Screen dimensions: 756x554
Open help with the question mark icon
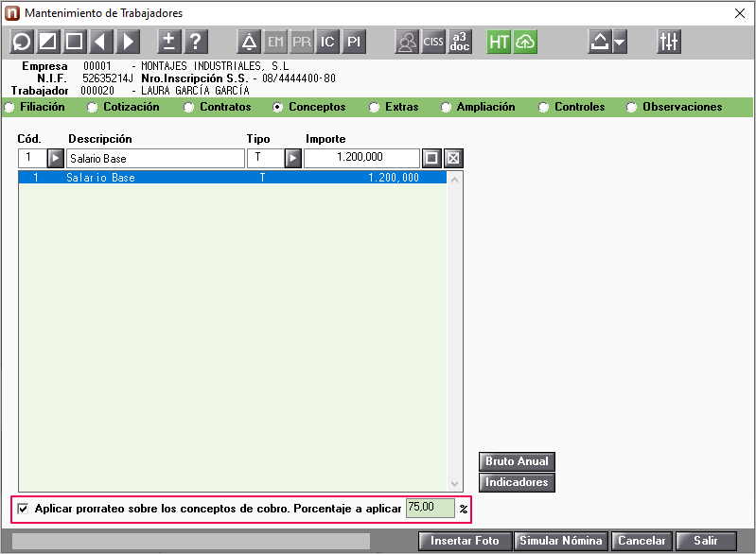[195, 42]
